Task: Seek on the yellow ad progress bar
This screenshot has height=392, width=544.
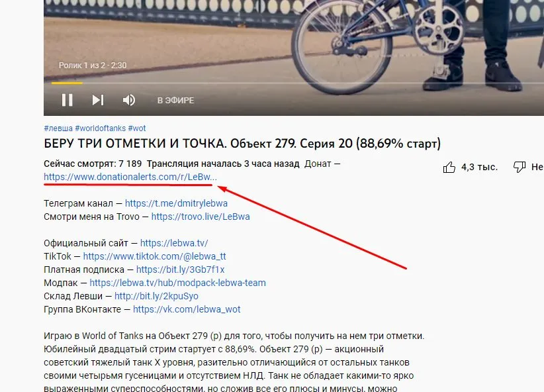Action: [x=67, y=83]
